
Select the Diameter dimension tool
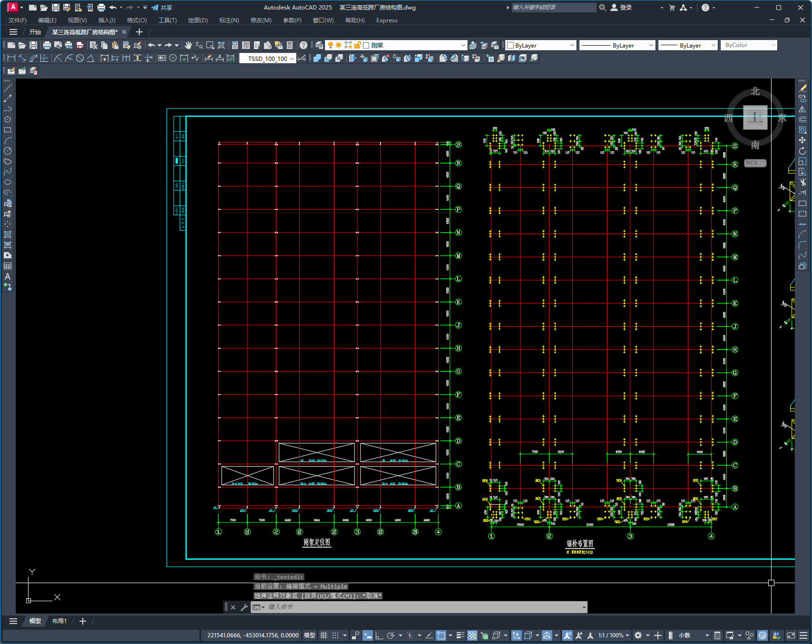pyautogui.click(x=80, y=58)
